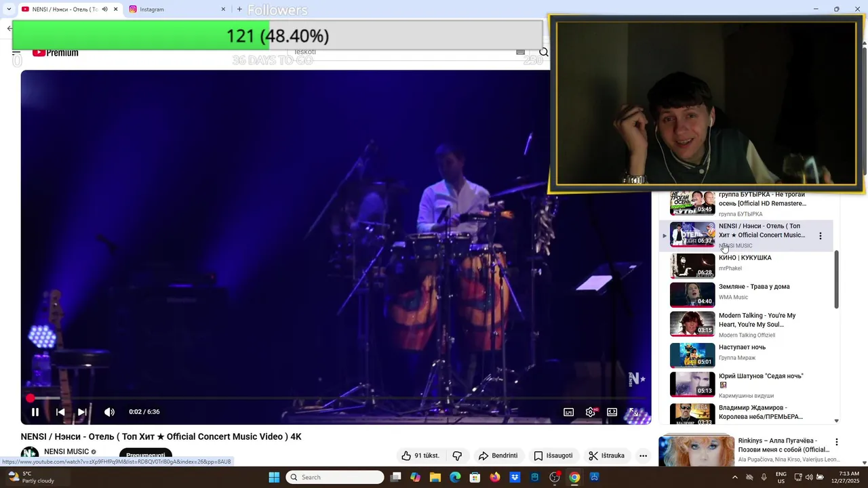Viewport: 868px width, 488px height.
Task: Launch Copilot from the taskbar
Action: click(415, 477)
